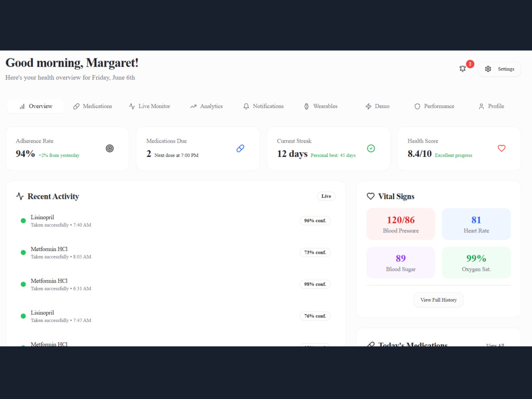
Task: Click the blue pill icon in Medications Due
Action: coord(240,148)
